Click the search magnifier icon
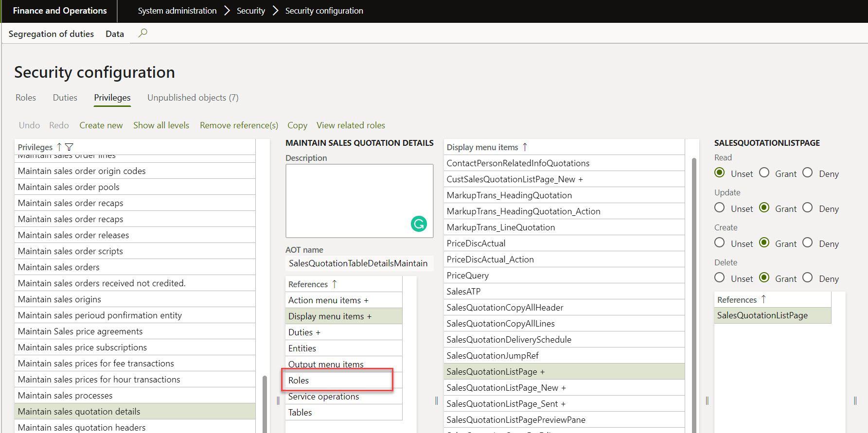Viewport: 868px width, 433px height. pos(142,33)
